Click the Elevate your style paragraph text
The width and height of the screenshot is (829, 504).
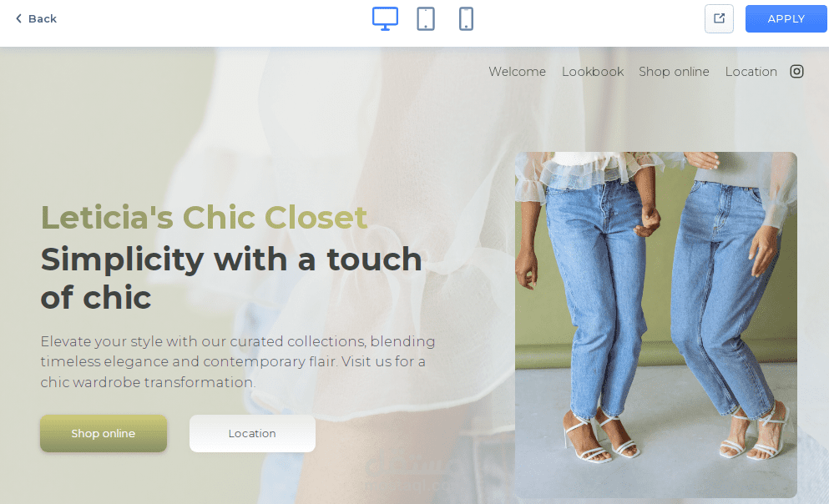point(238,361)
